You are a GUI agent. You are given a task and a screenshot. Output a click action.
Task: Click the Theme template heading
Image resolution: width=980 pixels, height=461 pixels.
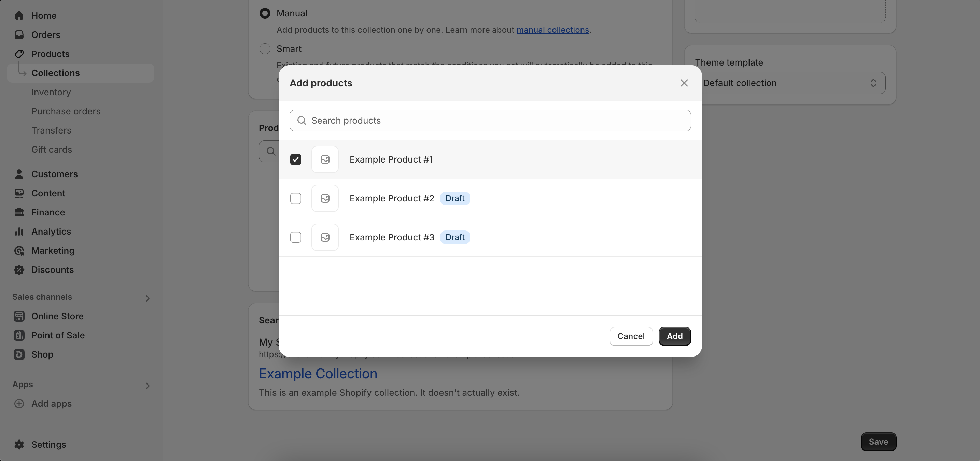pos(729,62)
